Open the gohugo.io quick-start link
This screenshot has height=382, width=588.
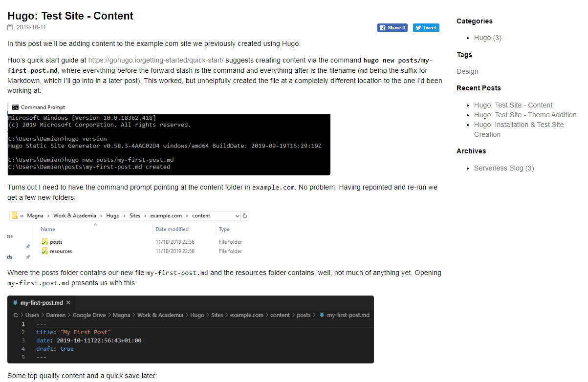(x=156, y=61)
